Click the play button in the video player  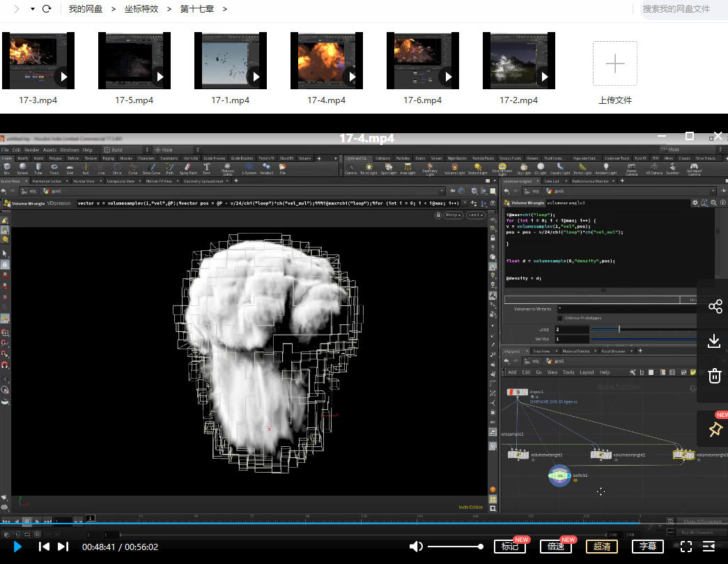[17, 547]
